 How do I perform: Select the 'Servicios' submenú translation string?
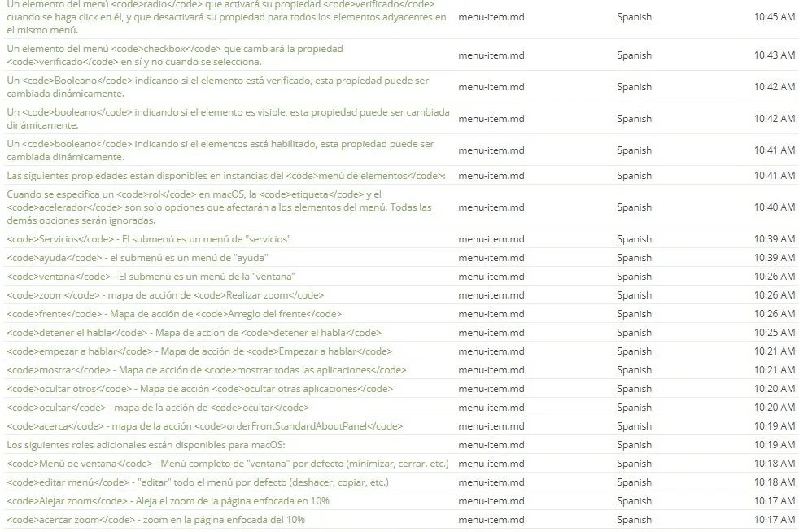pos(149,238)
